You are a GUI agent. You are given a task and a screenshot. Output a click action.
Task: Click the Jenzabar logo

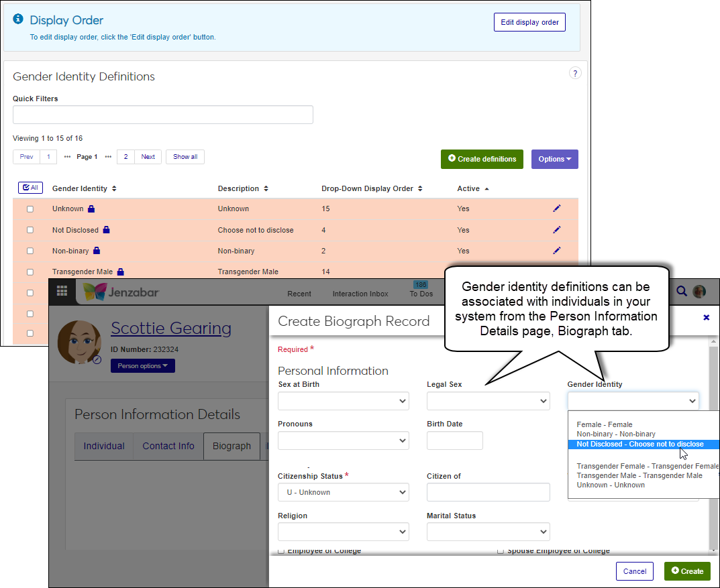[121, 292]
